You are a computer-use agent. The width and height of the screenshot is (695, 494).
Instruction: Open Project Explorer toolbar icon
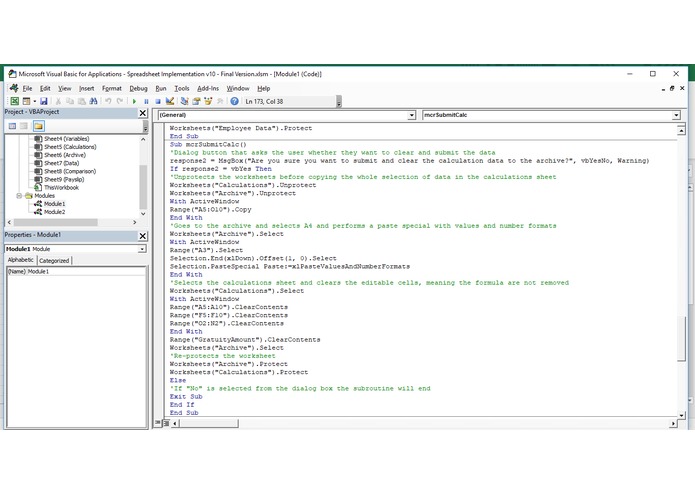[184, 101]
